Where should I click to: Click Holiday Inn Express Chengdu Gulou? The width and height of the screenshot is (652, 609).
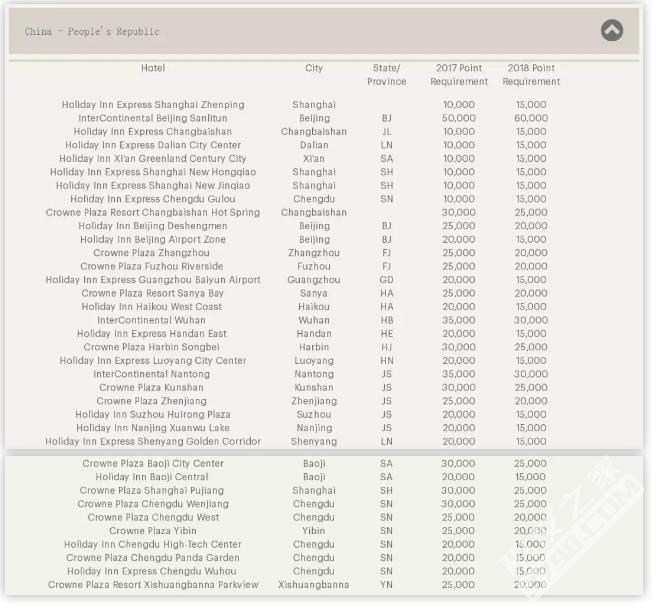coord(153,199)
